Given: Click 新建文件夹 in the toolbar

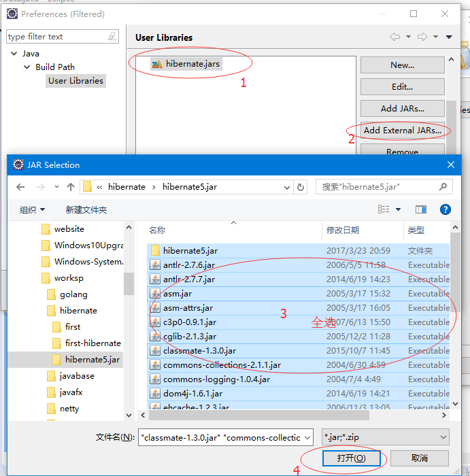Looking at the screenshot, I should click(x=86, y=209).
